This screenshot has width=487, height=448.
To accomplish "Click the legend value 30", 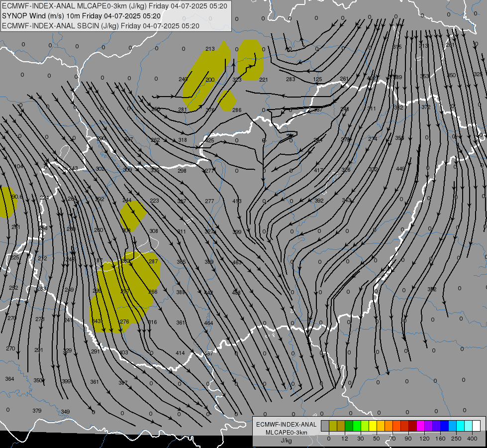I will click(361, 439).
